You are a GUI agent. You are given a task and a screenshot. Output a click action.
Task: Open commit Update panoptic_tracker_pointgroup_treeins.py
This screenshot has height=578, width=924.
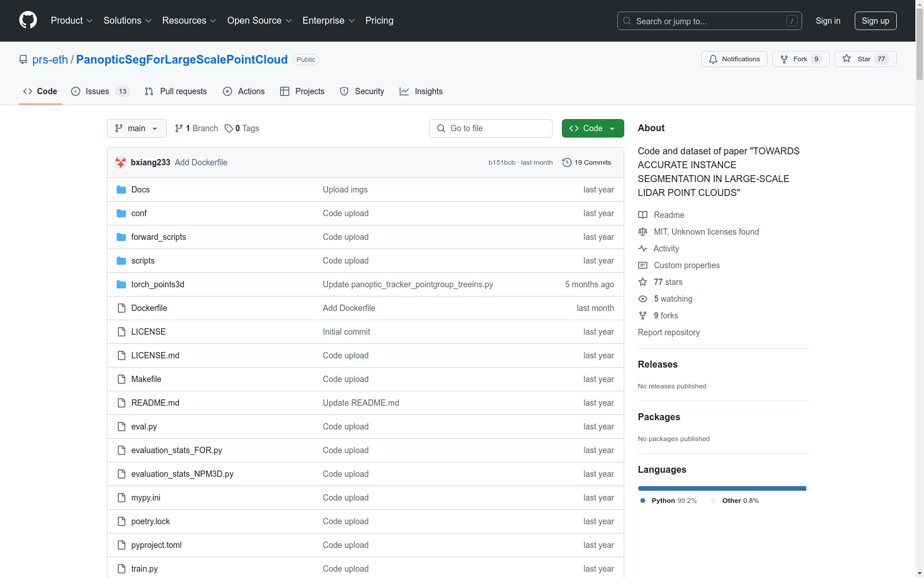click(x=408, y=284)
